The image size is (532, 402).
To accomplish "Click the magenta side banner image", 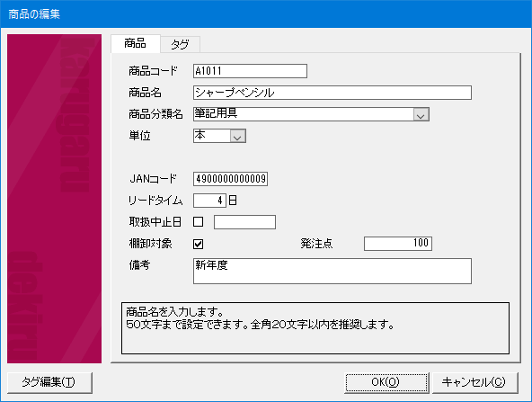I will click(54, 199).
